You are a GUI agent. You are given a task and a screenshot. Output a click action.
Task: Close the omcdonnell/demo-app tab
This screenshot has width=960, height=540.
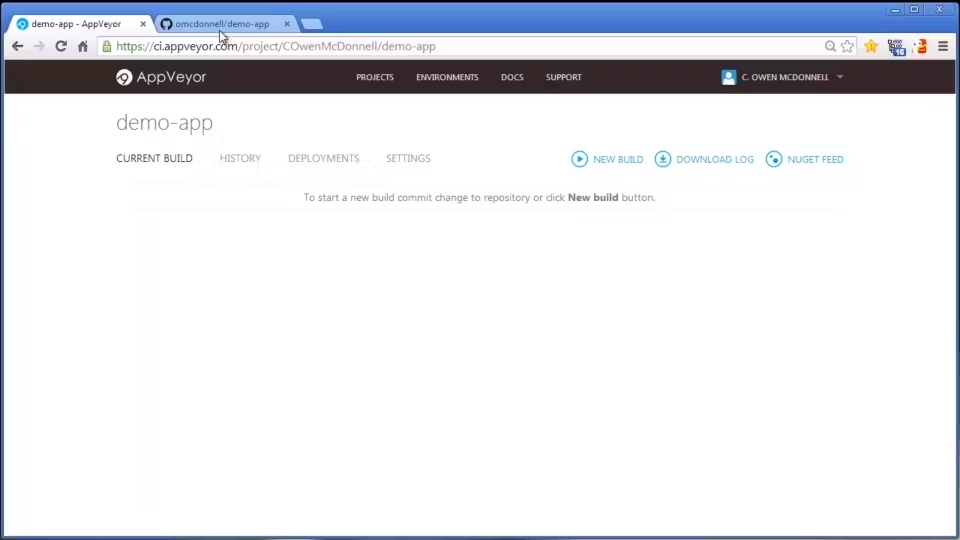tap(287, 24)
